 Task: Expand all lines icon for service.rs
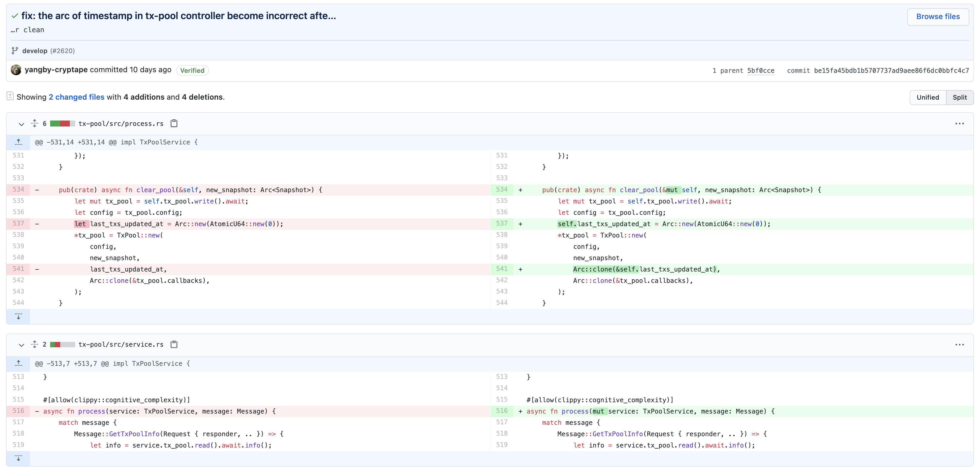[x=35, y=344]
